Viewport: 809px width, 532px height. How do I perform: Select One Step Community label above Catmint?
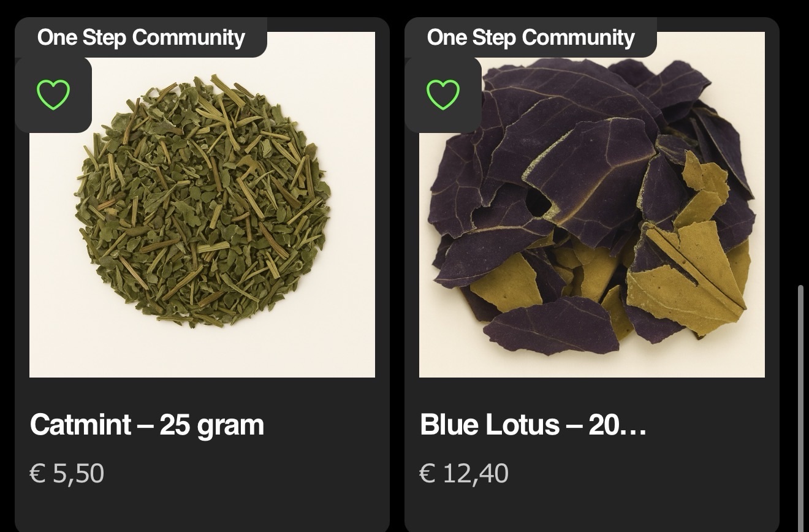[x=141, y=37]
